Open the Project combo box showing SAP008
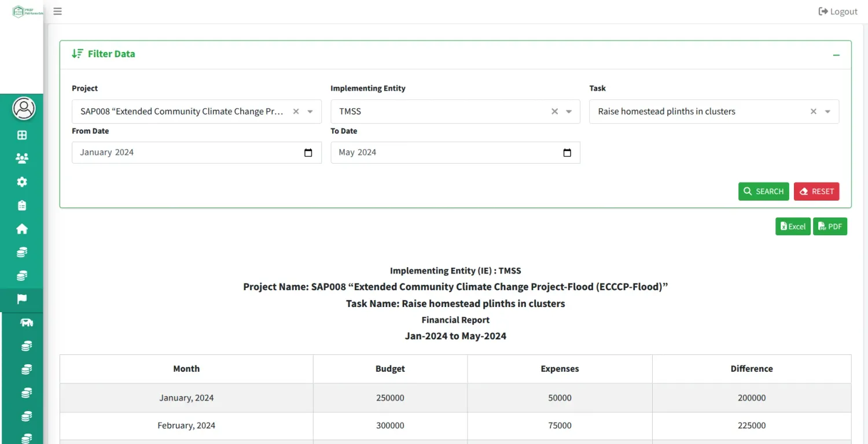Screen dimensions: 868x444 197,112
